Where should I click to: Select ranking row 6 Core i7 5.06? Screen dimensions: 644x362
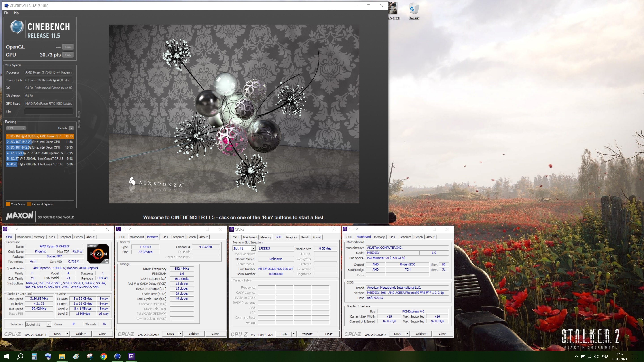tap(40, 164)
